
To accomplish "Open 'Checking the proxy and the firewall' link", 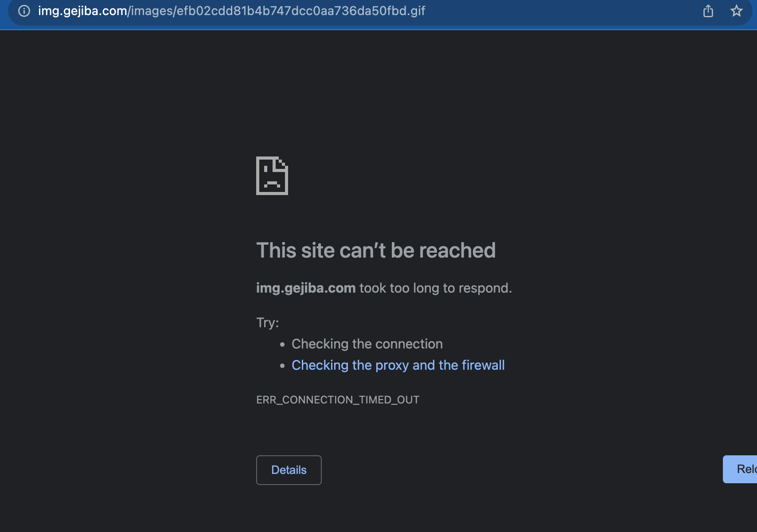I will (x=398, y=365).
